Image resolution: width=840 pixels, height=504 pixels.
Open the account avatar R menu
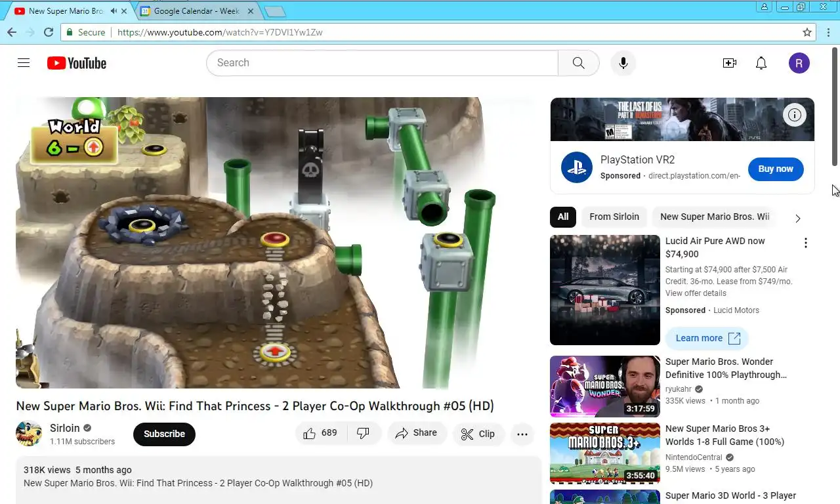coord(799,63)
